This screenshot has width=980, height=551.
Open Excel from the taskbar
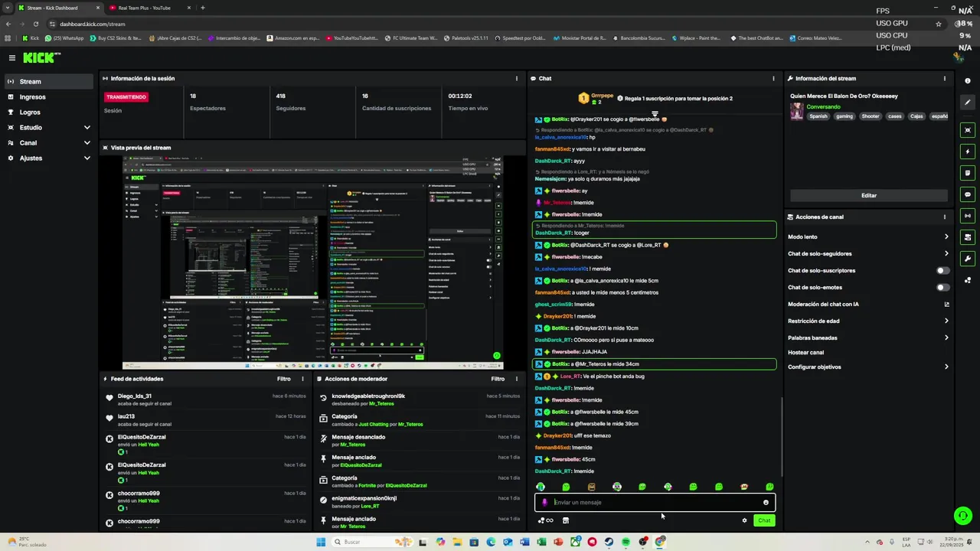[541, 542]
